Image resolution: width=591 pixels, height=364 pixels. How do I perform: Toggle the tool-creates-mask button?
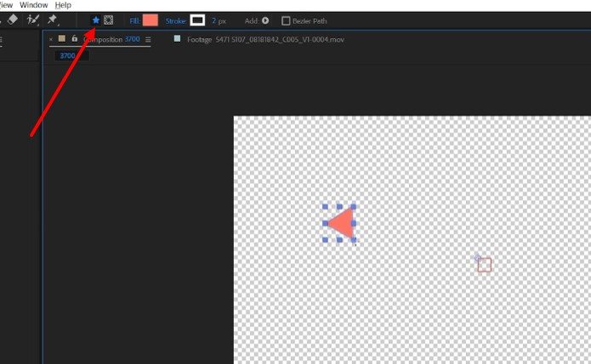tap(109, 20)
